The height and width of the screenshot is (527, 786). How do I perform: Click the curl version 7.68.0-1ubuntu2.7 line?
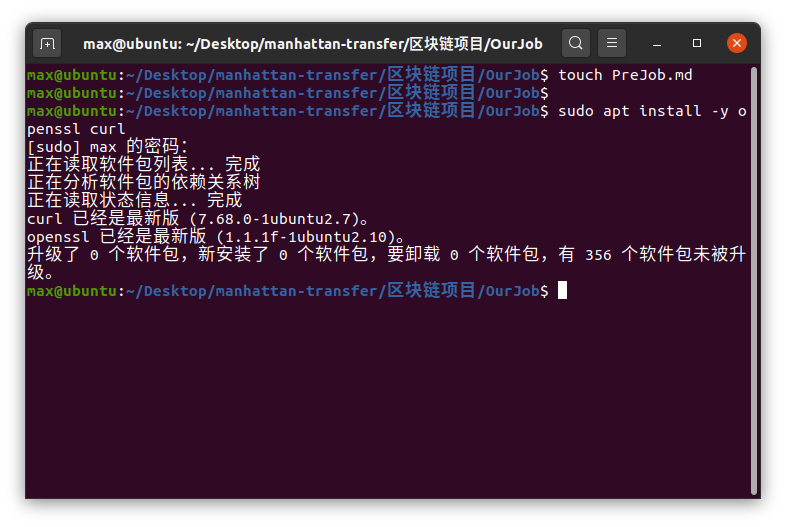point(199,219)
